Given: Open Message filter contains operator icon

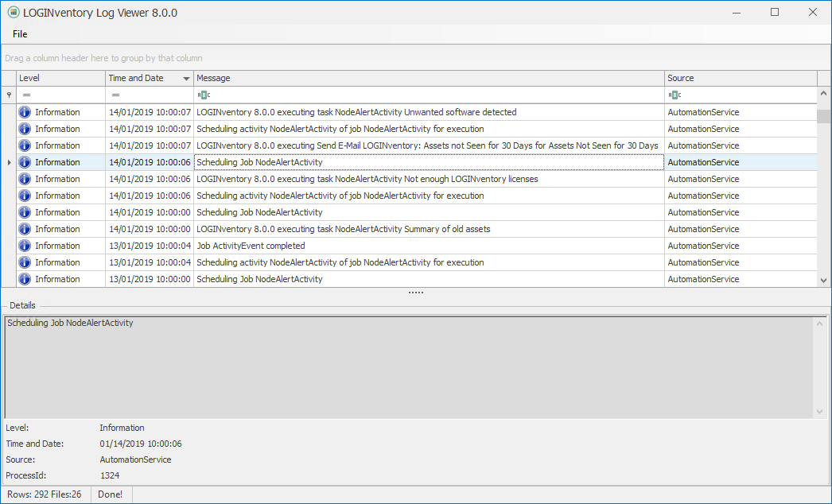Looking at the screenshot, I should [204, 95].
